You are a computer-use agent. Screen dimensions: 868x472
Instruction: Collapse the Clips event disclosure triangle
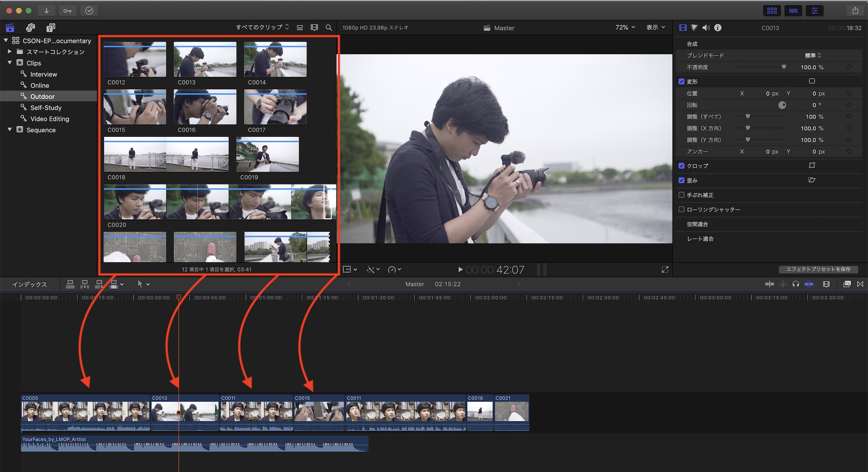click(10, 63)
